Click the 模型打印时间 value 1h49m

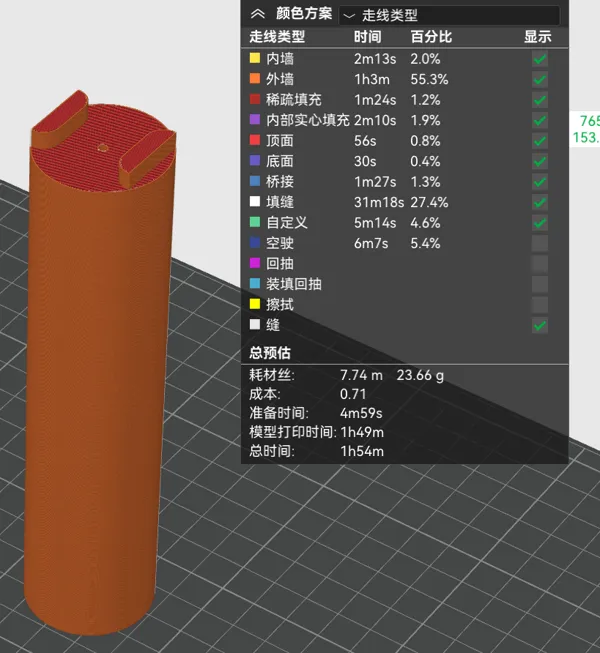point(362,432)
